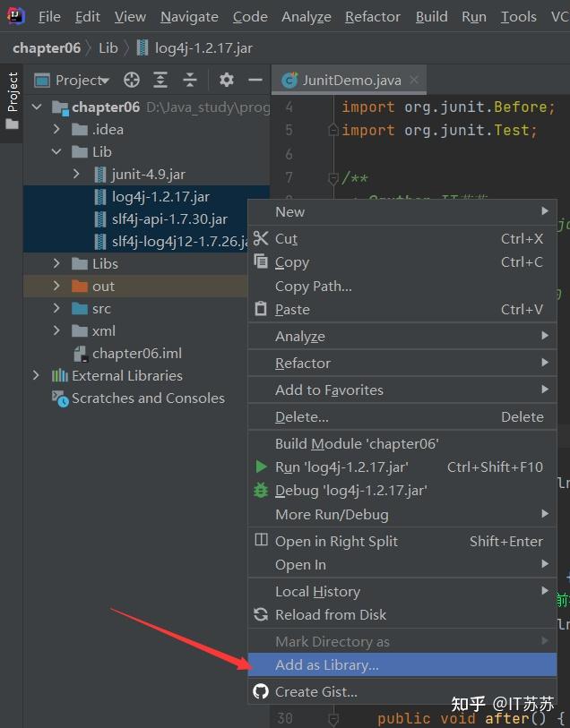Image resolution: width=570 pixels, height=728 pixels.
Task: Click the Collapse All icon in Project panel
Action: pyautogui.click(x=190, y=80)
